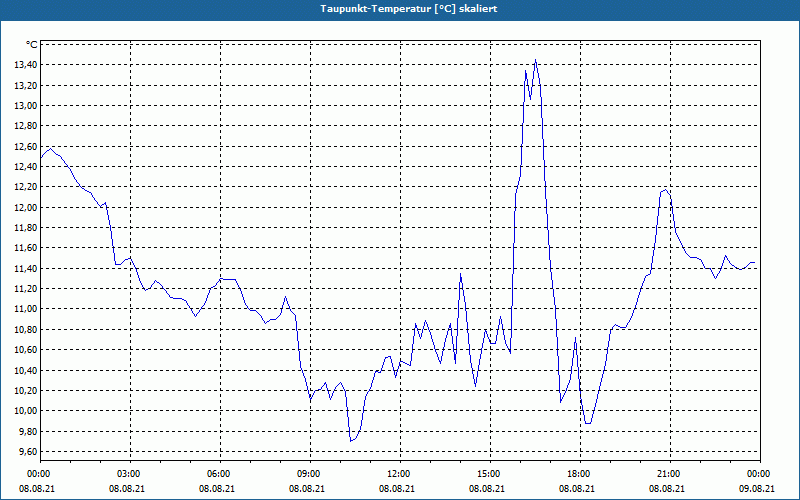Pick the 10,60 y-axis value

pyautogui.click(x=25, y=350)
